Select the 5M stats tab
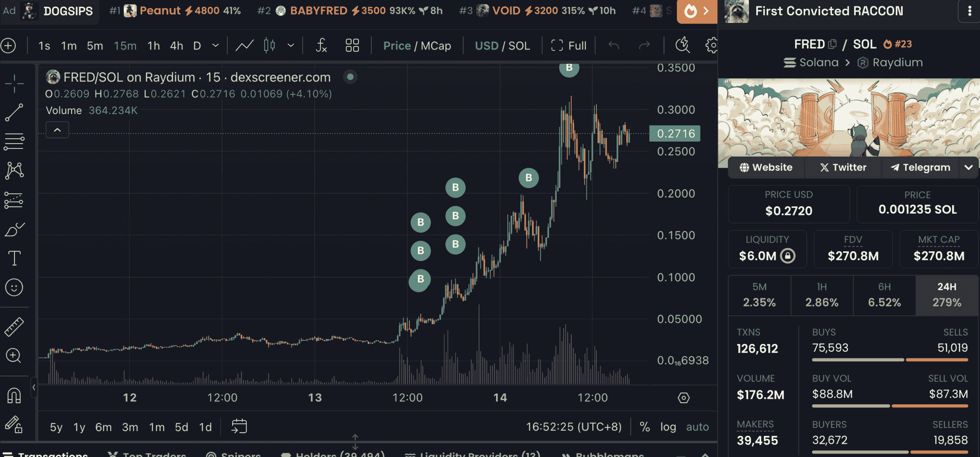980x457 pixels. tap(759, 295)
